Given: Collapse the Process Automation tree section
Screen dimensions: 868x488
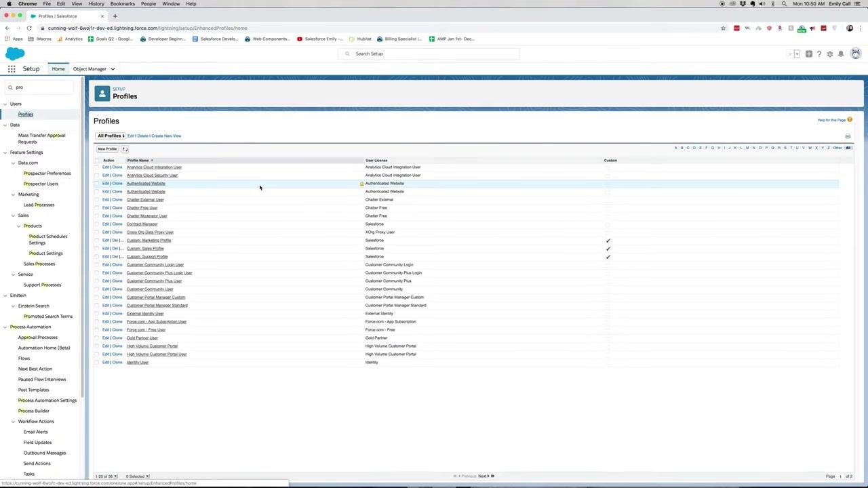Looking at the screenshot, I should point(5,327).
